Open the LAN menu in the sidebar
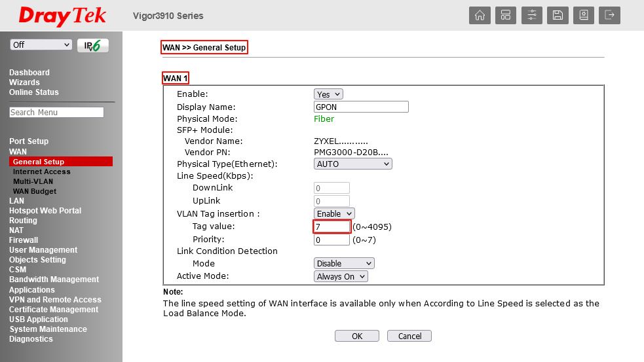This screenshot has height=362, width=644. coord(16,201)
